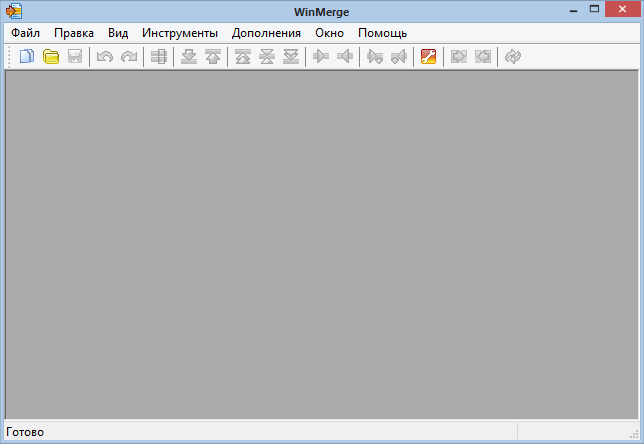The height and width of the screenshot is (444, 644).
Task: Click the All Right copy icon
Action: pos(459,56)
